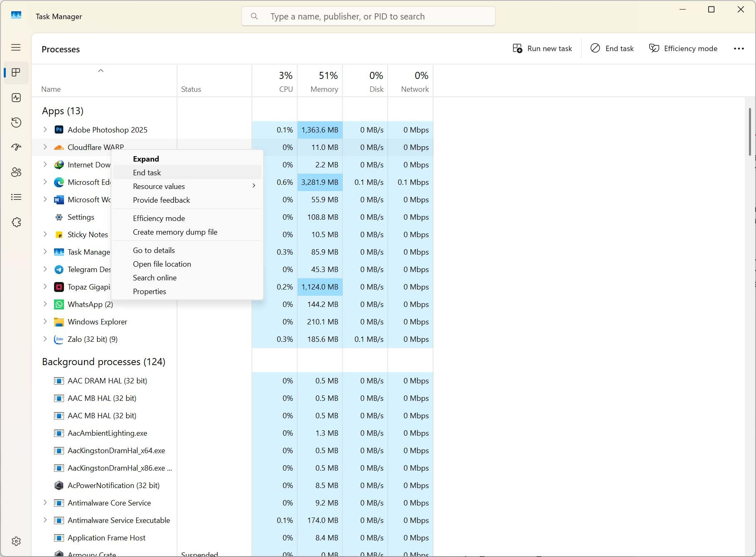Open the Startup apps icon
The width and height of the screenshot is (756, 557).
click(16, 147)
